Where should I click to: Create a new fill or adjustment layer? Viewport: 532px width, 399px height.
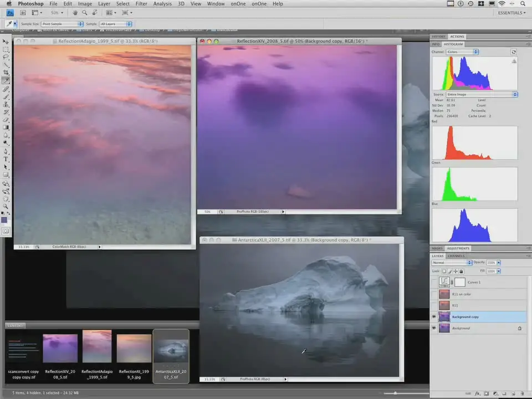tap(495, 393)
